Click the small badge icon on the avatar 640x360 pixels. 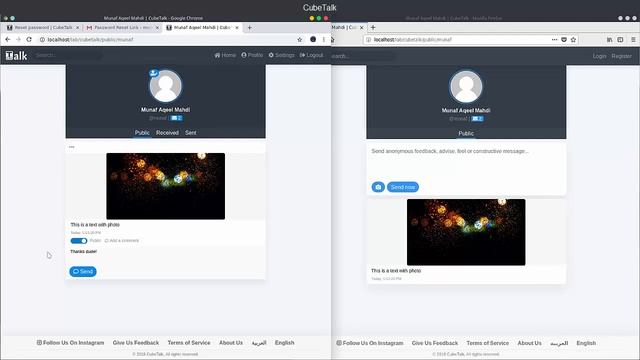(154, 73)
